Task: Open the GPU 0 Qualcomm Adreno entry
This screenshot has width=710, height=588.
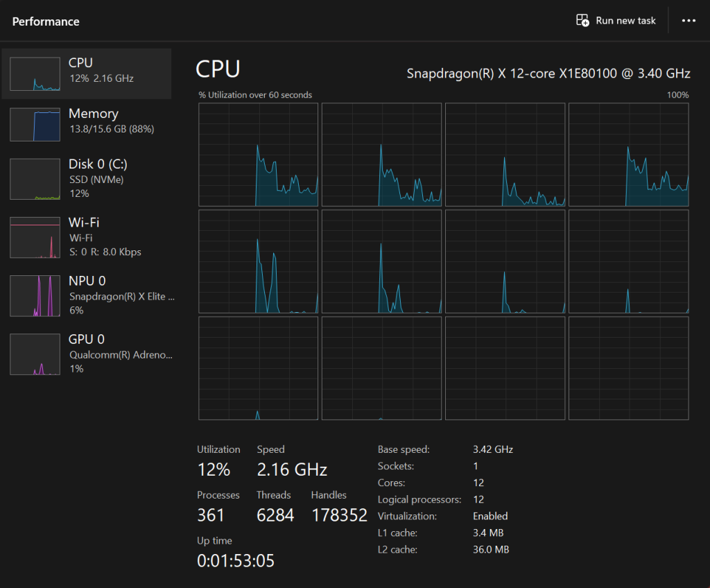Action: 120,354
